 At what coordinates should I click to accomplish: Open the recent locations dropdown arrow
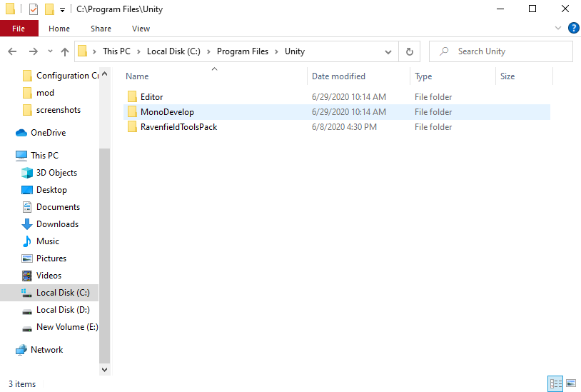point(50,51)
